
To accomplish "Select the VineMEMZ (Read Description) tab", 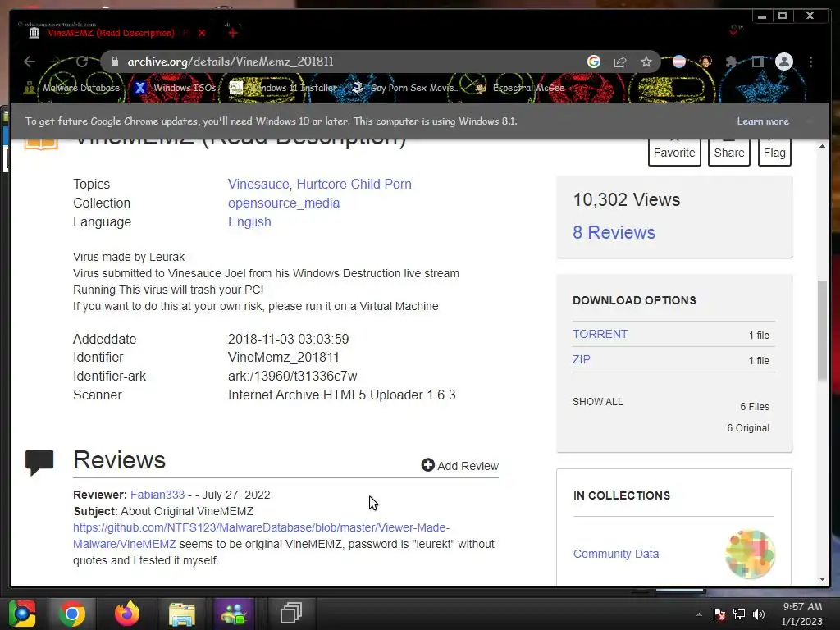I will click(111, 33).
